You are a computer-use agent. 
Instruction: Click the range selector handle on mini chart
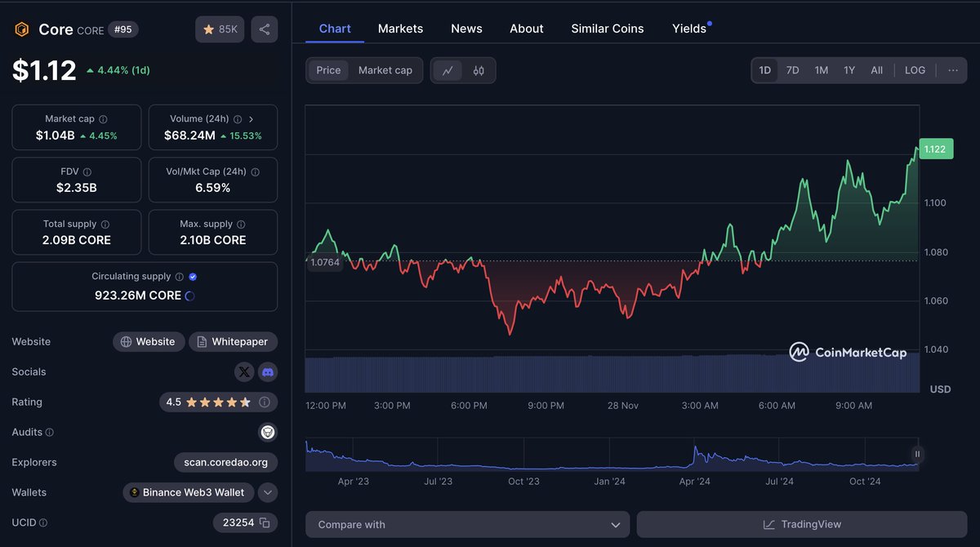click(917, 455)
